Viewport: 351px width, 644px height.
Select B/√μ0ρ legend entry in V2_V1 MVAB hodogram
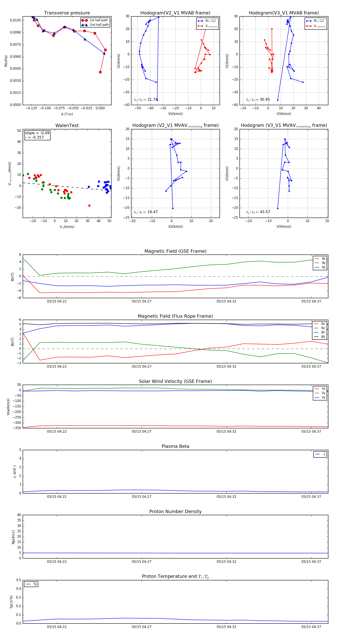[x=207, y=21]
